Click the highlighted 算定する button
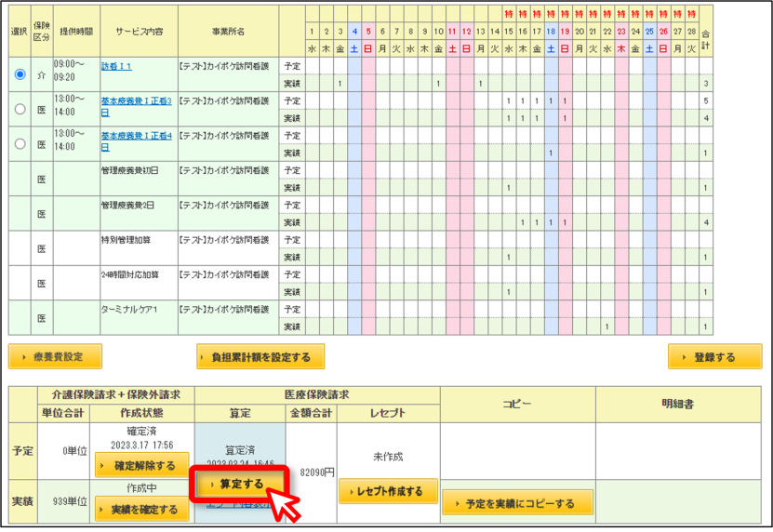The image size is (773, 532). (240, 485)
